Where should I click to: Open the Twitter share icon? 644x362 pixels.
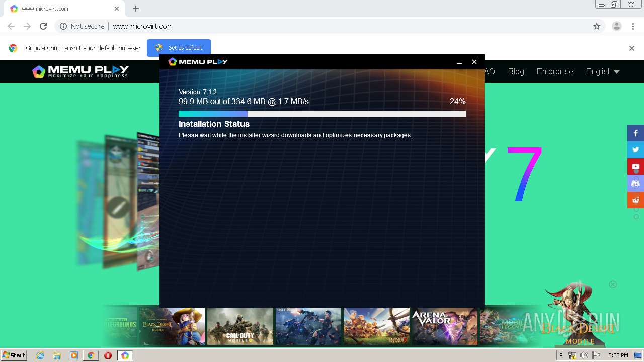tap(635, 150)
